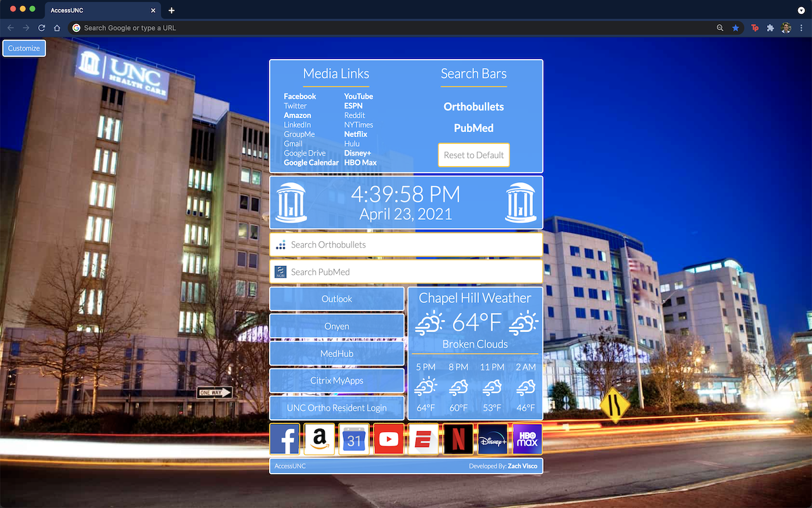The image size is (812, 508).
Task: Select the AccessUNC browser tab
Action: tap(101, 10)
